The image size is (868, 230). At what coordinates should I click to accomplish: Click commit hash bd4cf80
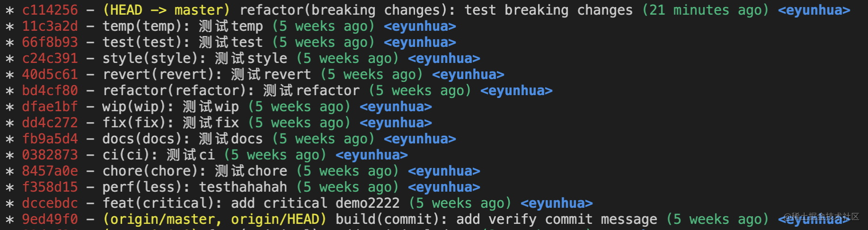click(x=50, y=90)
